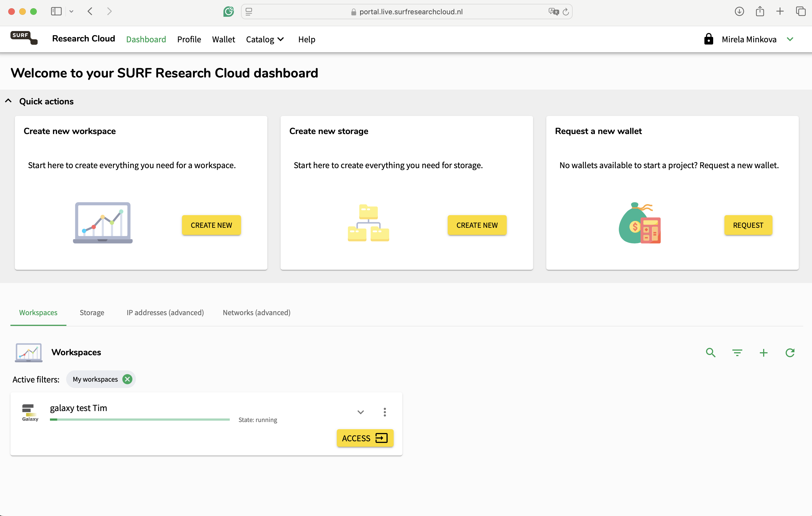Open the galaxy test Tim three-dot menu
Viewport: 812px width, 516px height.
click(x=385, y=412)
